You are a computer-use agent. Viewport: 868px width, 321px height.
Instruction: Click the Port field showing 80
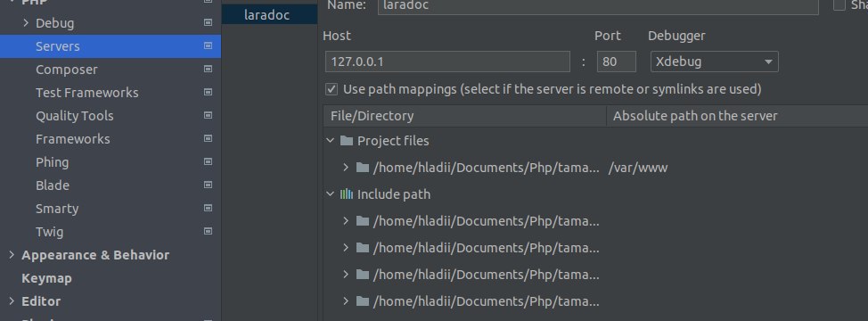click(616, 62)
